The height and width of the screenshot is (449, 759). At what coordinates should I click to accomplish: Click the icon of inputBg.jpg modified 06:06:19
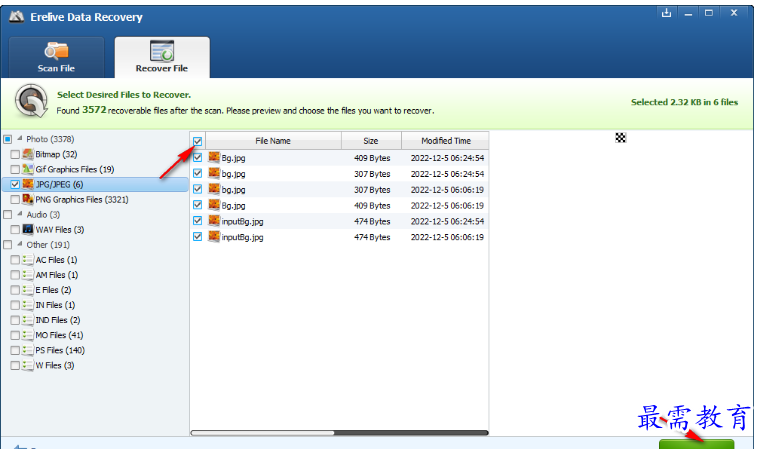click(x=214, y=237)
